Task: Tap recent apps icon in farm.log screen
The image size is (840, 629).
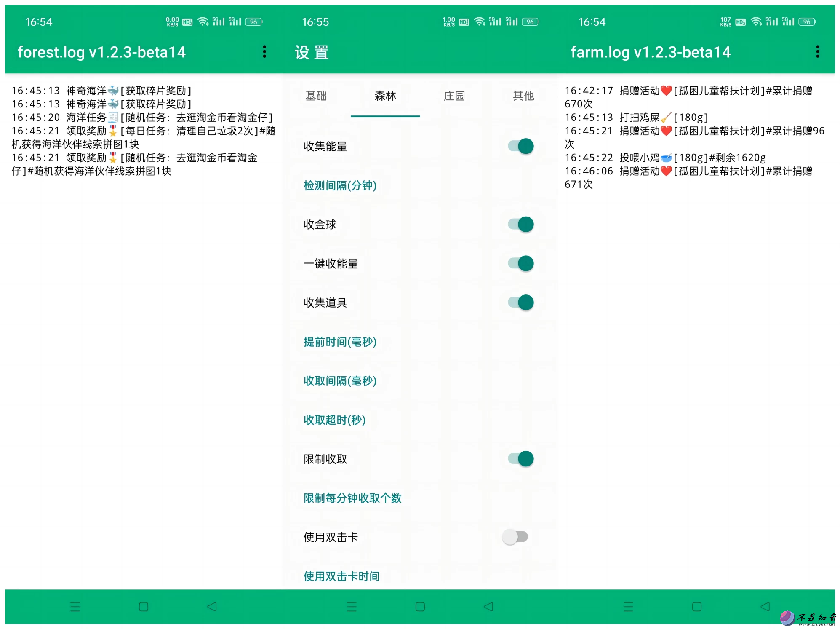Action: [x=628, y=607]
